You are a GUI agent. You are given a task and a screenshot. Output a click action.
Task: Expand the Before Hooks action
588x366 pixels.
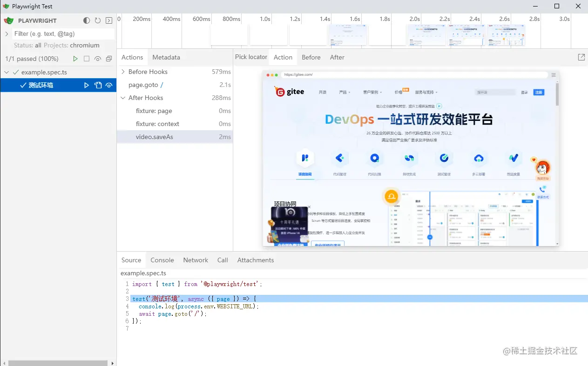pyautogui.click(x=123, y=72)
